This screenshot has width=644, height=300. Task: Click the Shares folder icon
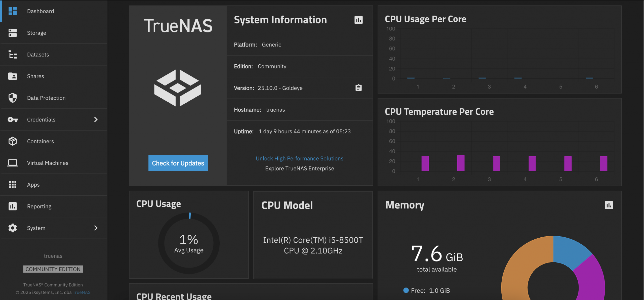pos(13,76)
